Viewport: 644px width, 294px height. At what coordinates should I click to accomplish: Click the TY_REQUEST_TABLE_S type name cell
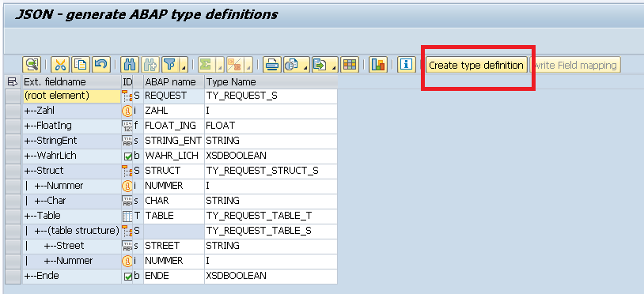271,231
